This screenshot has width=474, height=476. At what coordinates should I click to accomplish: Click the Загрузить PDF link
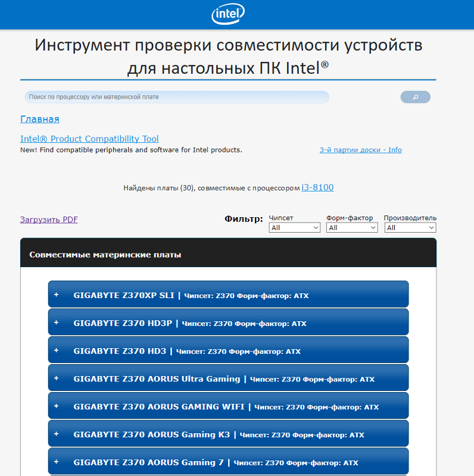pyautogui.click(x=49, y=220)
